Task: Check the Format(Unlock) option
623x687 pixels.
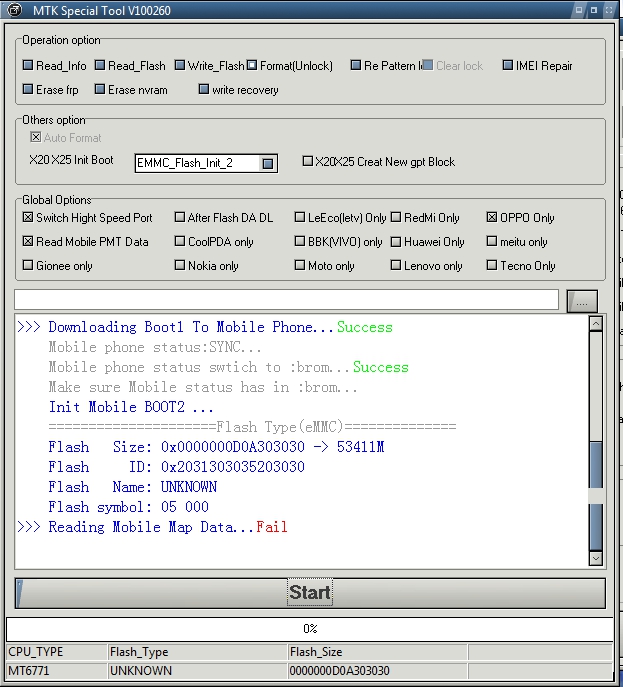Action: [252, 65]
